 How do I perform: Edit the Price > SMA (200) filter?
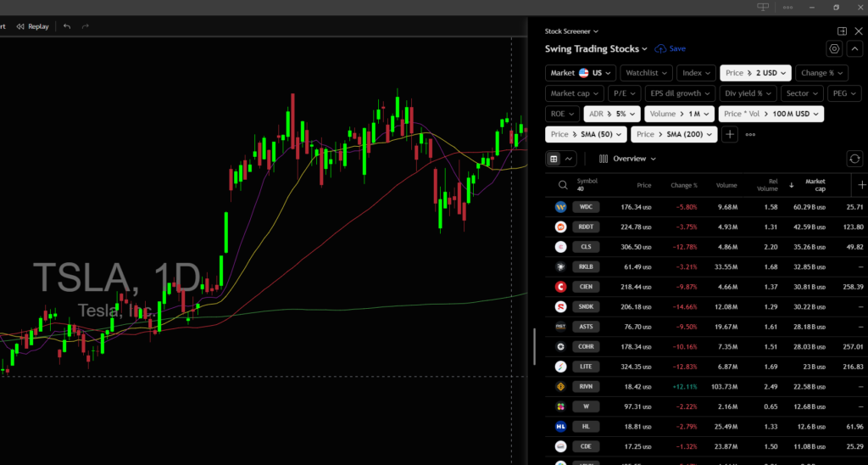click(x=674, y=134)
